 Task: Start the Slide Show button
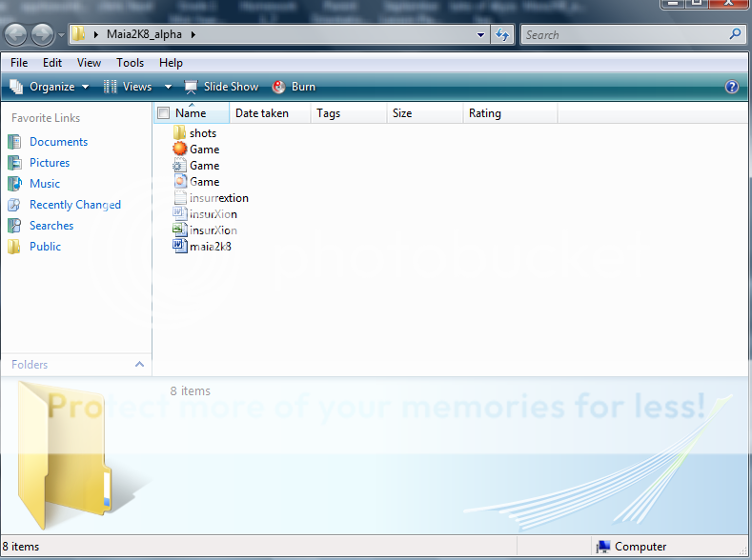tap(221, 87)
